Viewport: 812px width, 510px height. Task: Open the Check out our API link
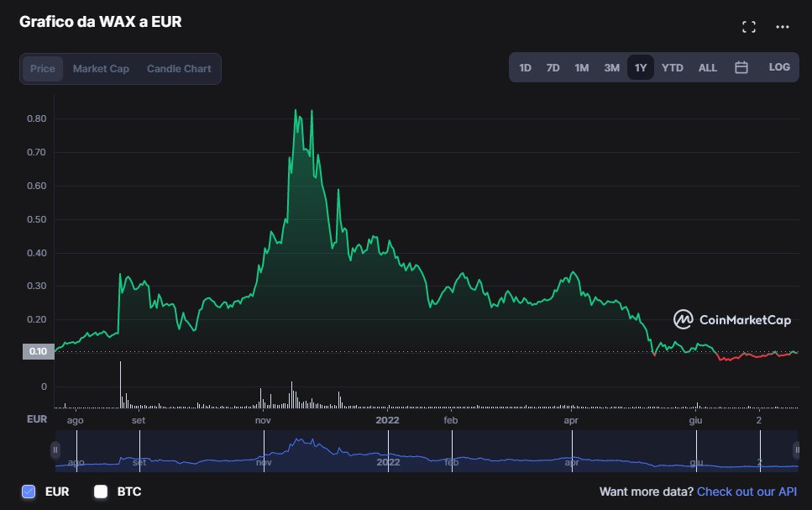[747, 492]
